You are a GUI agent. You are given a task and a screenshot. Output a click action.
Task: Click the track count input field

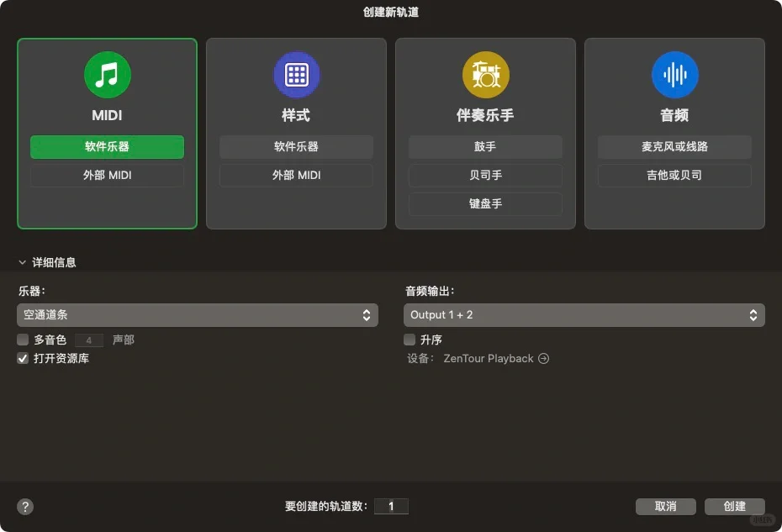(393, 506)
